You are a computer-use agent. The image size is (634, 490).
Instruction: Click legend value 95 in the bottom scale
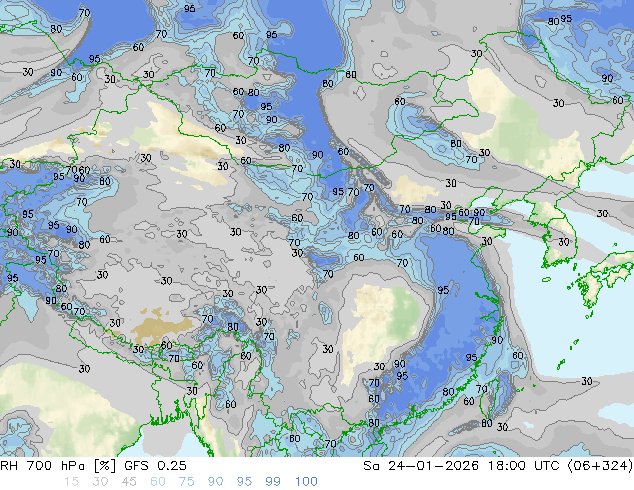tap(244, 482)
